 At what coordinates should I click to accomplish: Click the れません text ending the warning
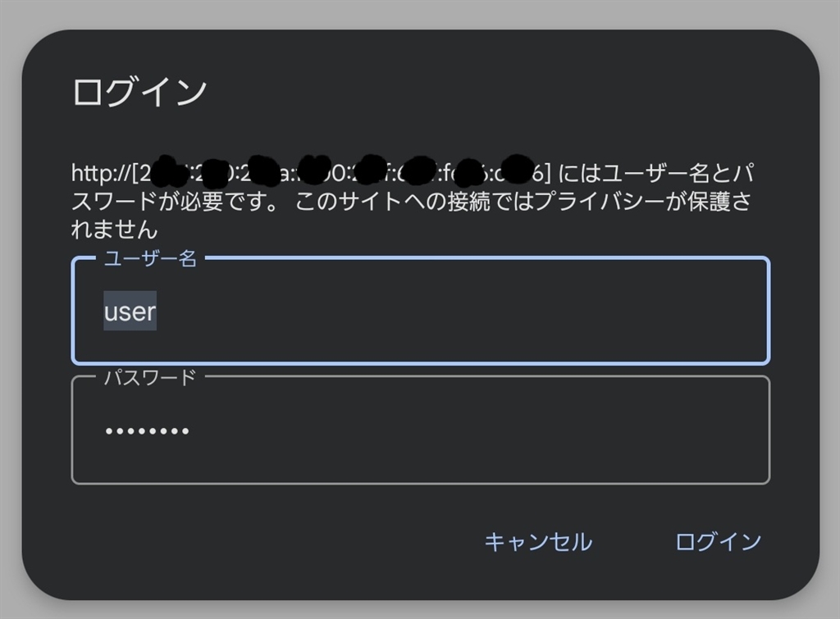point(113,229)
